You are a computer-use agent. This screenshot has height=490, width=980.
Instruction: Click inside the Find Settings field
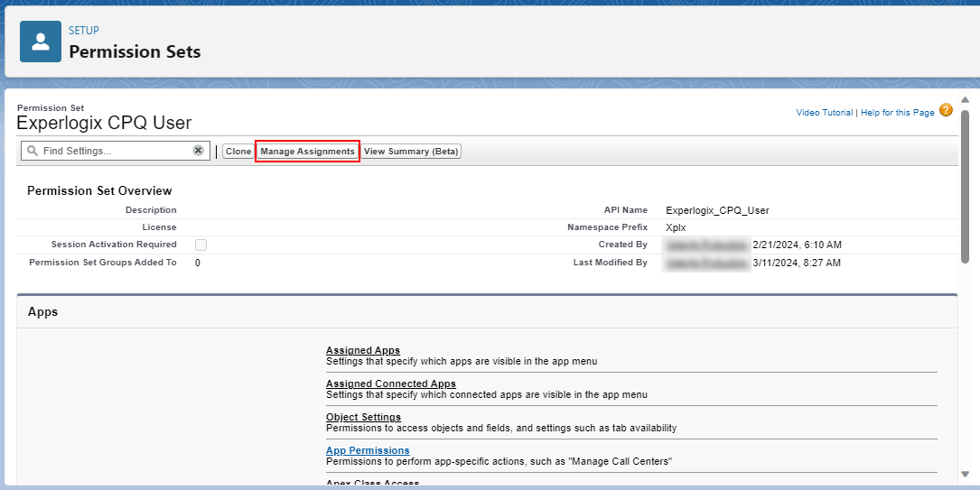pyautogui.click(x=116, y=151)
